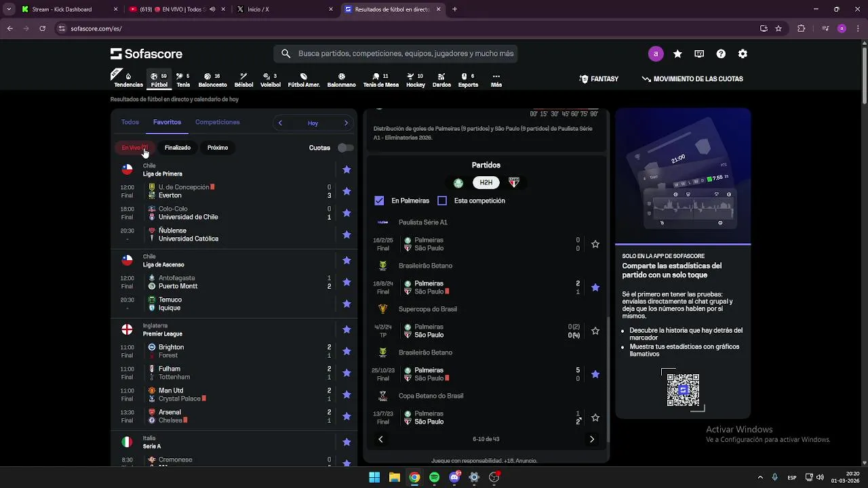Viewport: 868px width, 488px height.
Task: Go to next day arrow
Action: tap(346, 123)
